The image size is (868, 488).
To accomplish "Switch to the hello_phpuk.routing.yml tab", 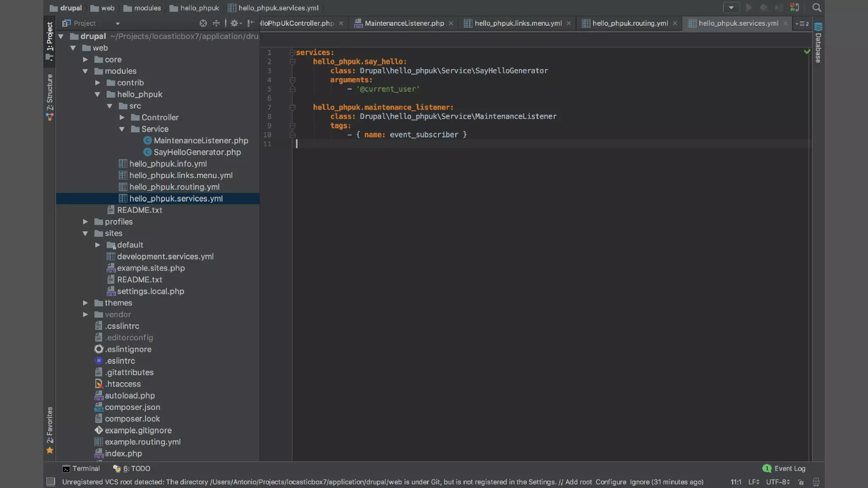I will point(630,23).
